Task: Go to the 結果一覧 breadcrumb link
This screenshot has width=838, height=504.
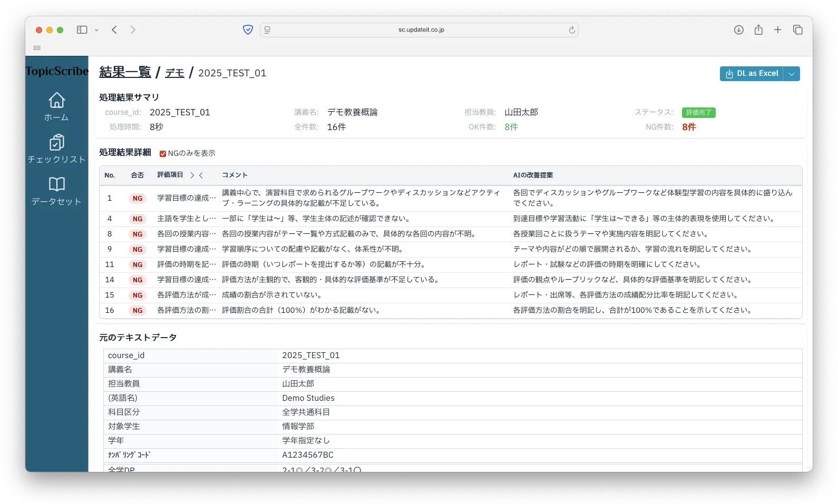Action: [125, 72]
